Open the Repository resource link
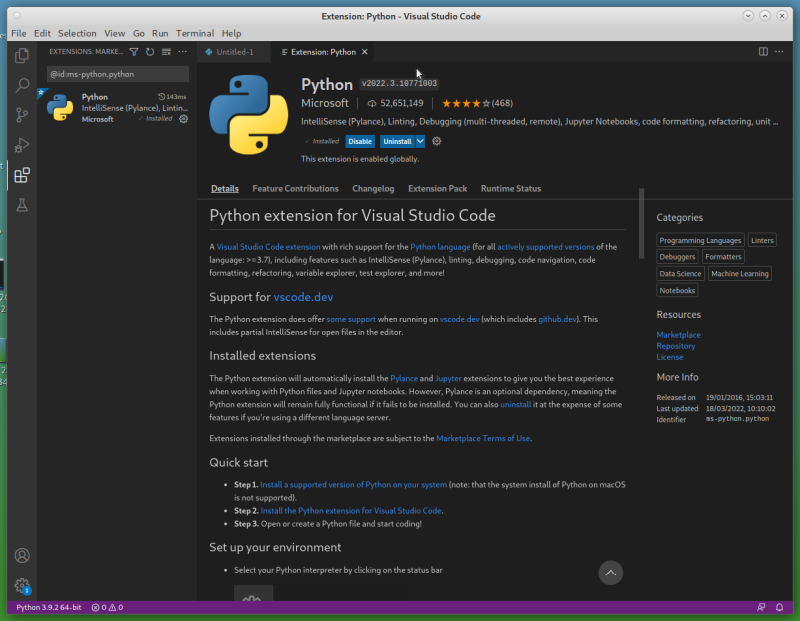 point(676,346)
